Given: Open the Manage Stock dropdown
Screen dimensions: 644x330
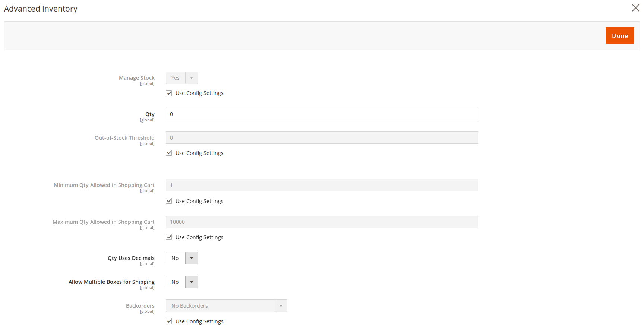Looking at the screenshot, I should pos(181,78).
